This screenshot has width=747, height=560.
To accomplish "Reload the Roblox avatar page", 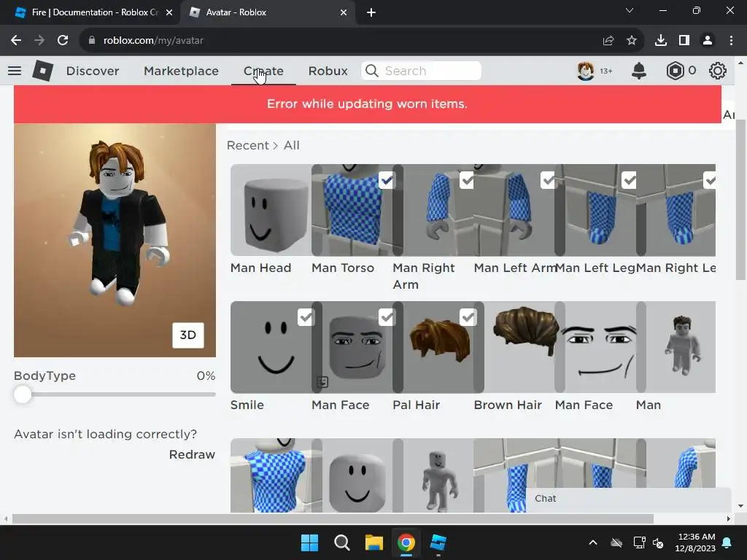I will pyautogui.click(x=63, y=41).
